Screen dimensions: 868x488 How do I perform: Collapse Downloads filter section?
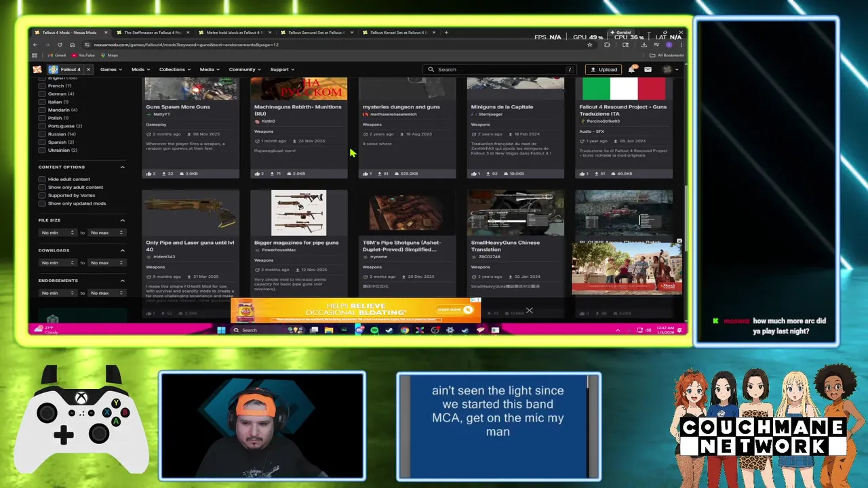[123, 251]
